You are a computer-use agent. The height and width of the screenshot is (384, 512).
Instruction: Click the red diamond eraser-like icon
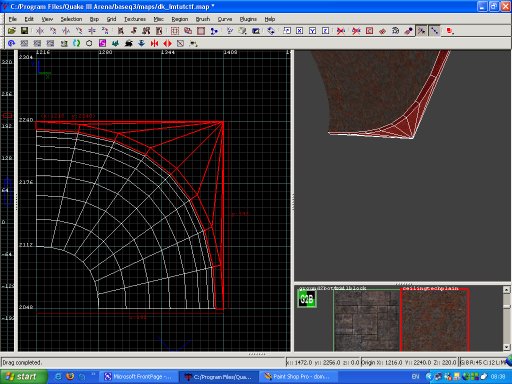pyautogui.click(x=382, y=31)
